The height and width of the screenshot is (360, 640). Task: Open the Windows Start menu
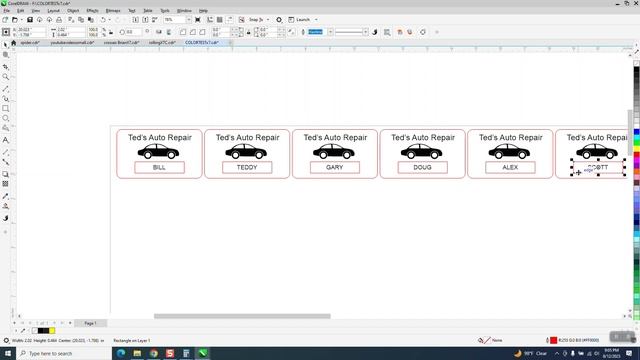tap(8, 353)
